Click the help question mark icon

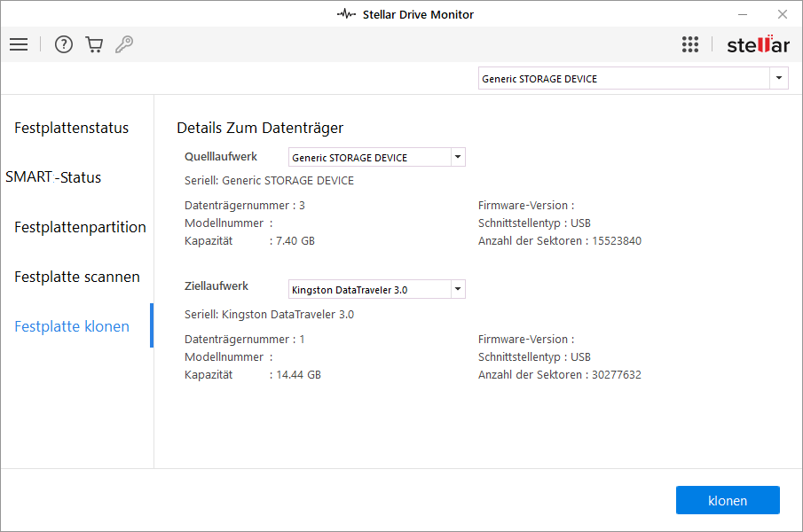pyautogui.click(x=63, y=44)
